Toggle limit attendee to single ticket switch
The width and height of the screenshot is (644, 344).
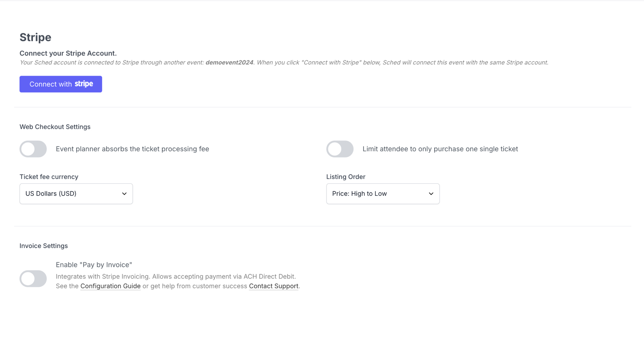coord(340,149)
